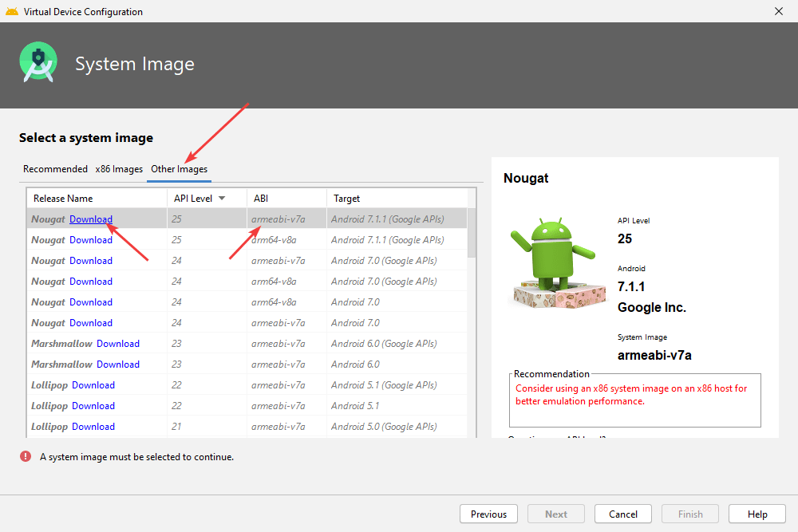Toggle the API Level sort arrow
This screenshot has height=532, width=798.
pyautogui.click(x=221, y=198)
